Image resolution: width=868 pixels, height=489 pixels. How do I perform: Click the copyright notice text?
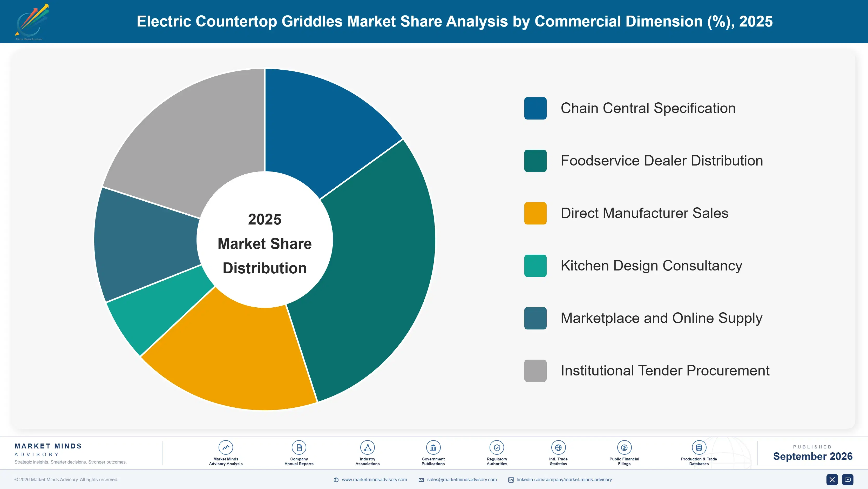(66, 480)
